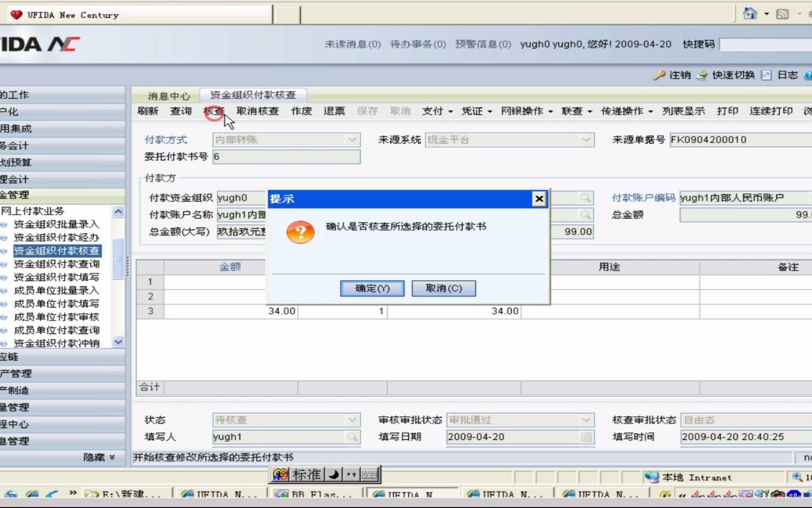Click the IME 标准 mode button
The height and width of the screenshot is (508, 812).
pyautogui.click(x=307, y=475)
